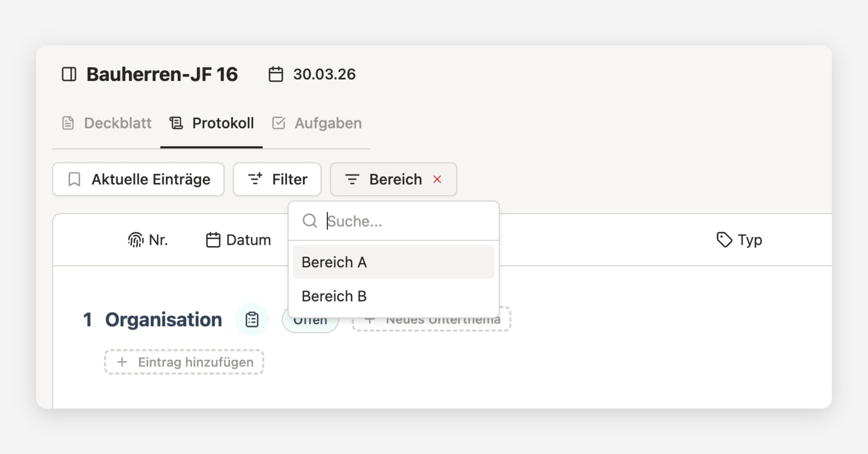Remove Bereich filter with red X
This screenshot has width=868, height=454.
(437, 179)
